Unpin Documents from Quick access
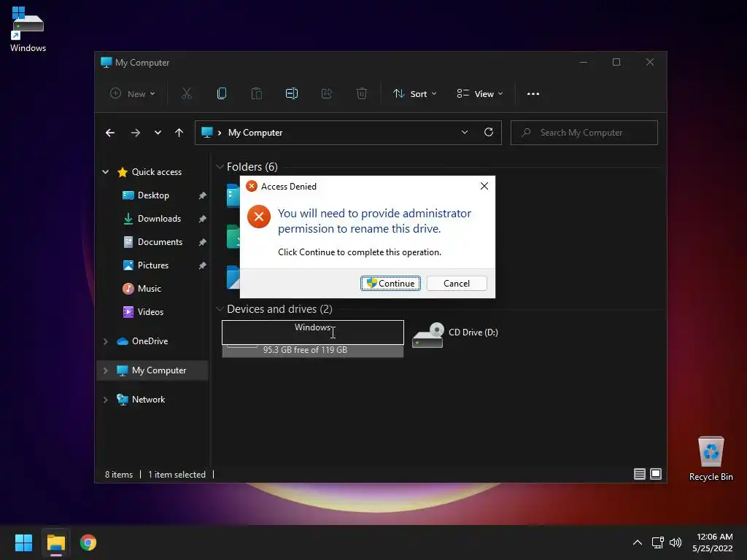747x560 pixels. 203,242
